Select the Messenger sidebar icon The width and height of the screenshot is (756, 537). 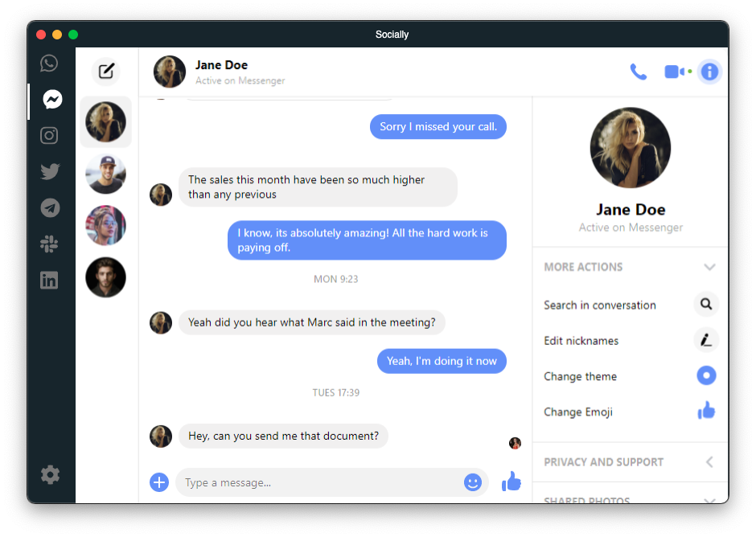[52, 100]
